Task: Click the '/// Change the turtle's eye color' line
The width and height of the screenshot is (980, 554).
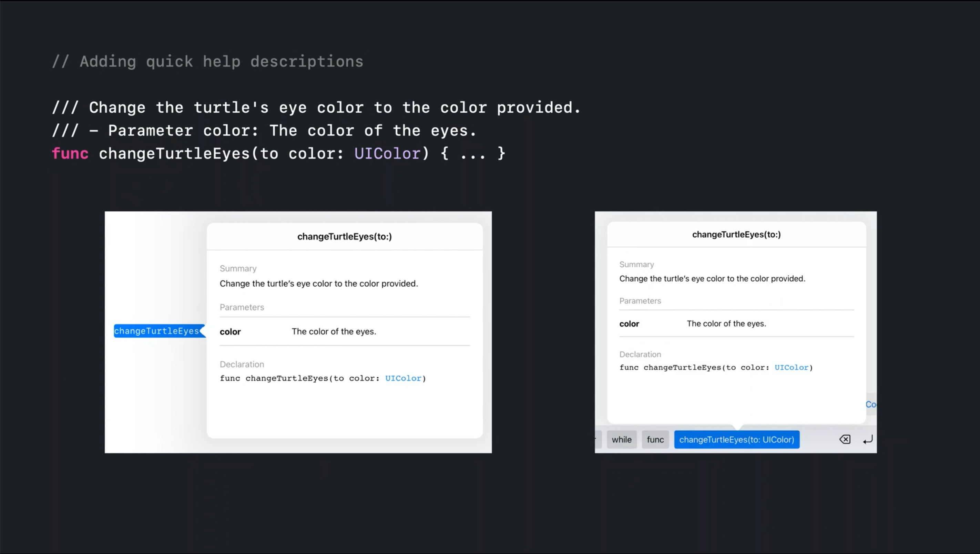Action: [x=317, y=108]
